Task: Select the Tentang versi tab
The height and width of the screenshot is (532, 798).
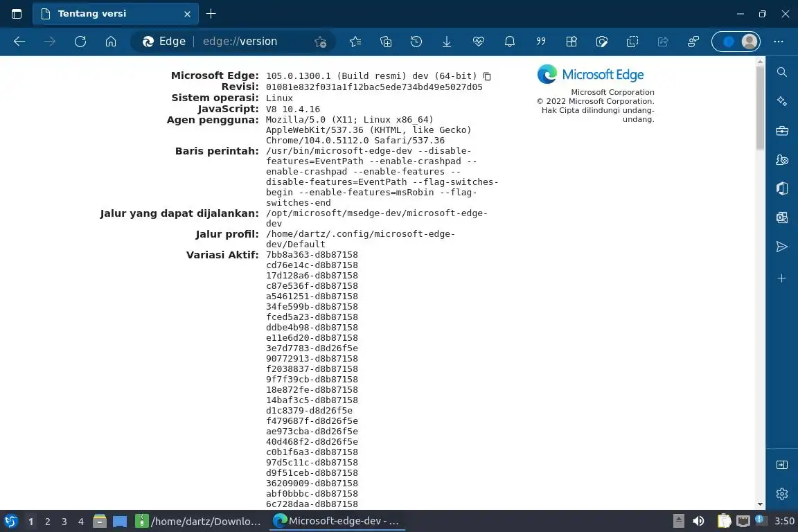Action: 115,14
